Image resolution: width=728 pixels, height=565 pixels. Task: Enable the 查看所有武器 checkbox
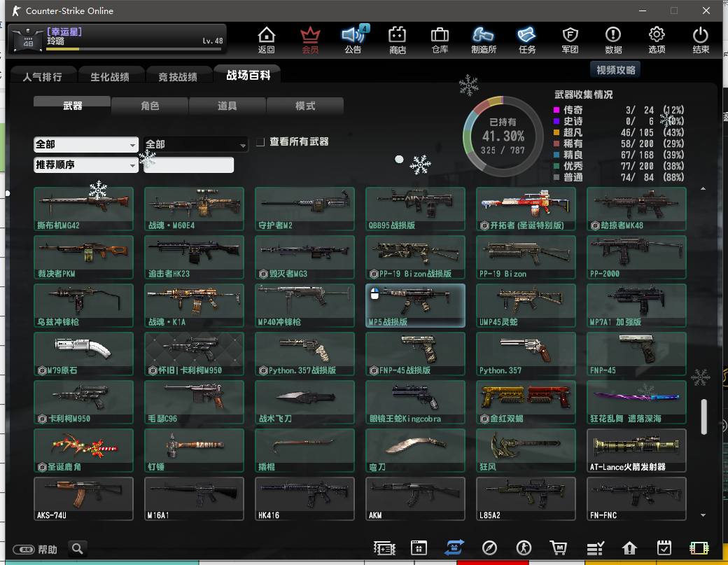pyautogui.click(x=260, y=142)
